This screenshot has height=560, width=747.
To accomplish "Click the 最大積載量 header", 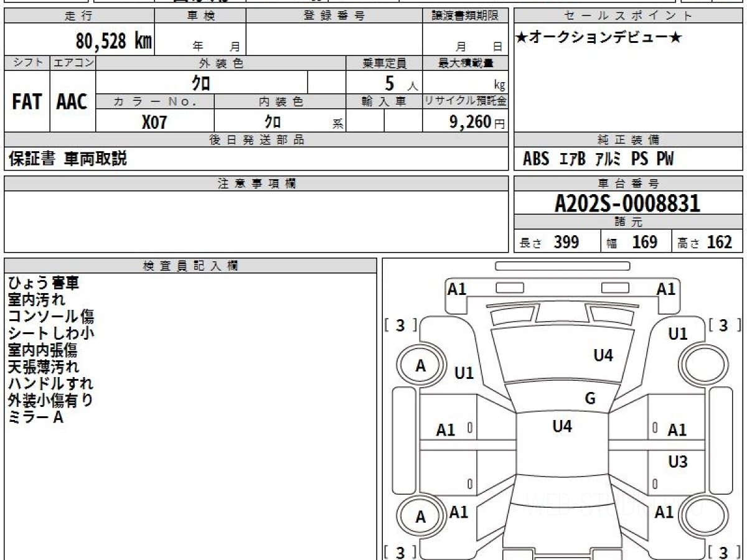I will pos(465,63).
